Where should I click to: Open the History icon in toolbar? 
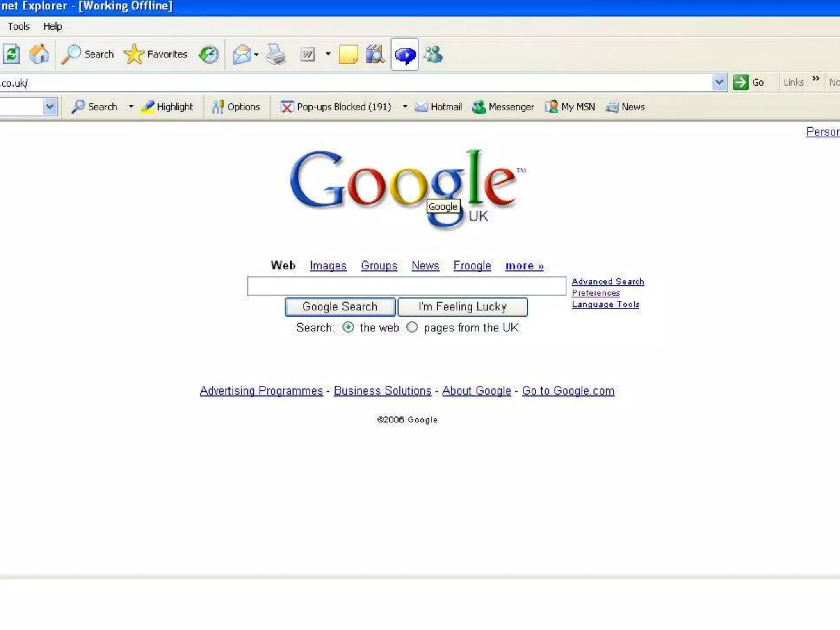tap(208, 54)
